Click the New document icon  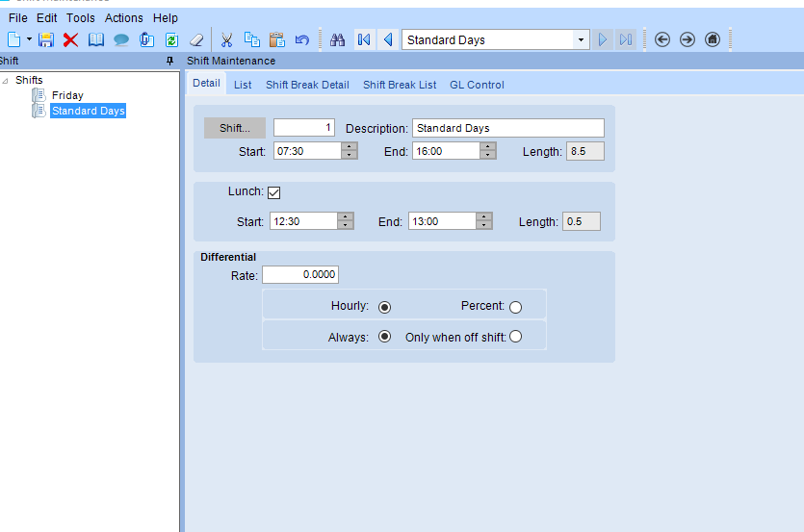click(13, 39)
